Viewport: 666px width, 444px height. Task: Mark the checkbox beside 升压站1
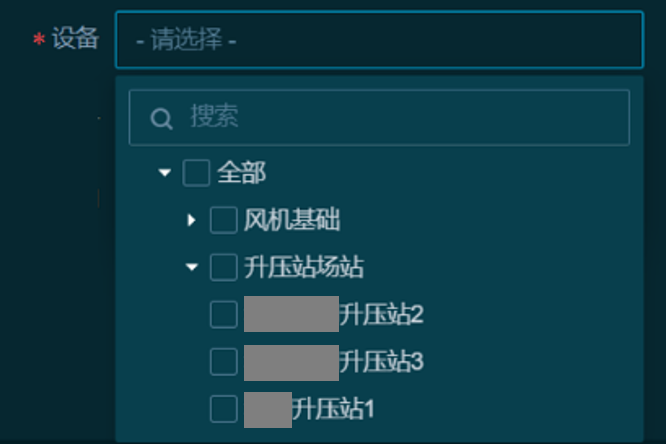click(x=223, y=408)
